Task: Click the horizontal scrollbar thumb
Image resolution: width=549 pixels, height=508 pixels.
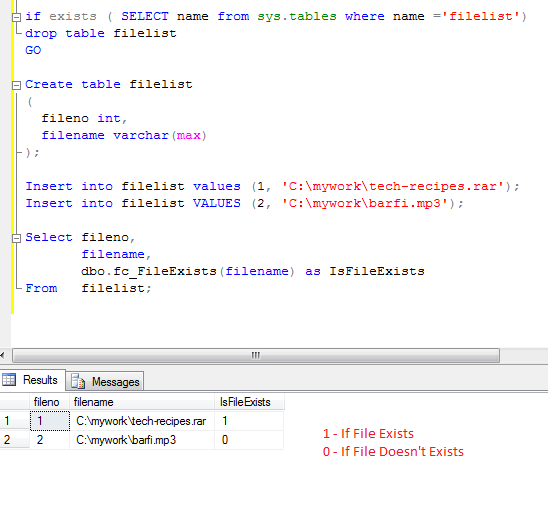Action: [x=256, y=356]
